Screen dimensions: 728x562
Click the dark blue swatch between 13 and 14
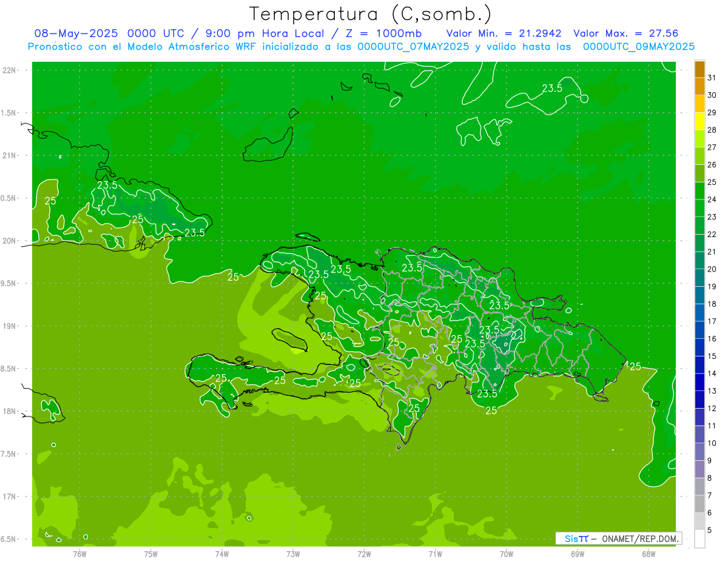coord(699,382)
